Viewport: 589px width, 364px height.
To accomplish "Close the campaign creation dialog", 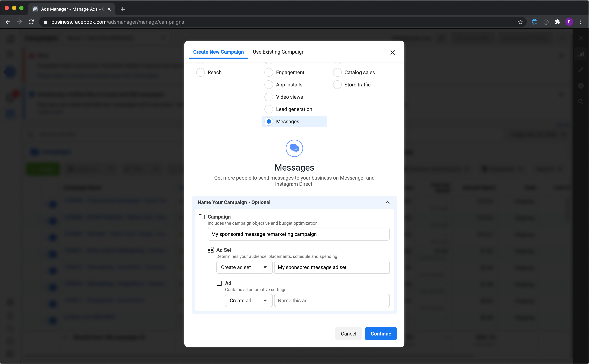I will (392, 53).
